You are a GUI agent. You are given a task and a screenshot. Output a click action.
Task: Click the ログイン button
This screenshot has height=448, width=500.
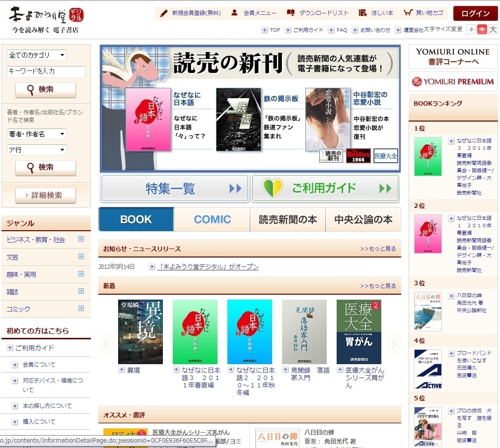click(476, 13)
